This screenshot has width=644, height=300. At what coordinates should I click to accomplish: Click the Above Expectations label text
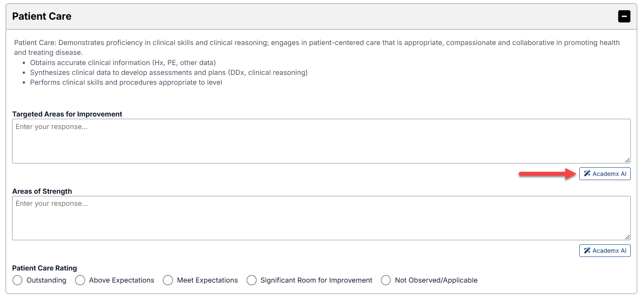122,280
